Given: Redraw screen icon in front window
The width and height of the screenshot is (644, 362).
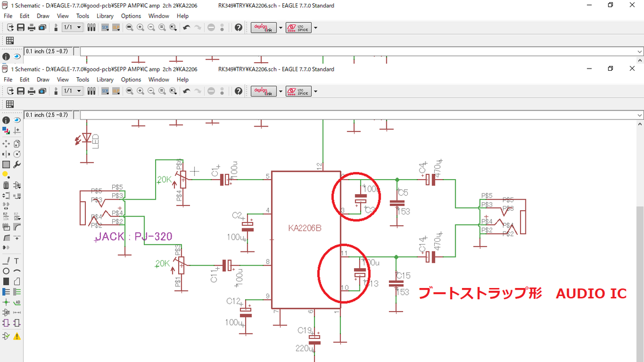Looking at the screenshot, I should 162,91.
